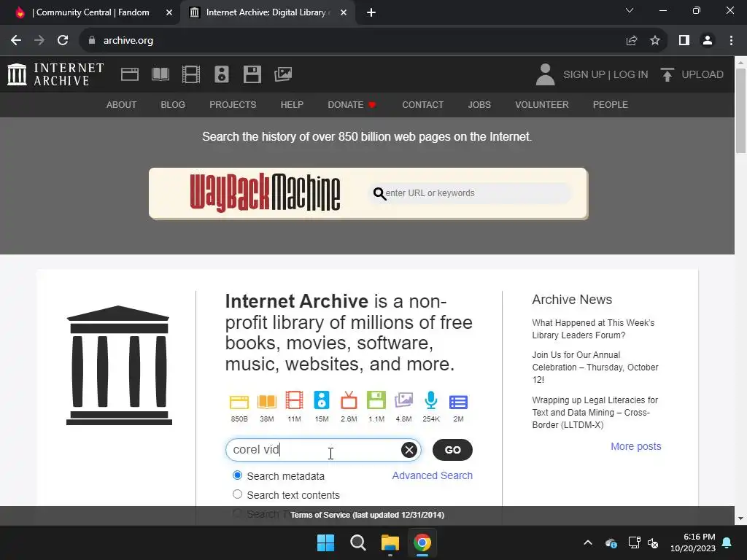Open File Explorer from taskbar

coord(390,542)
